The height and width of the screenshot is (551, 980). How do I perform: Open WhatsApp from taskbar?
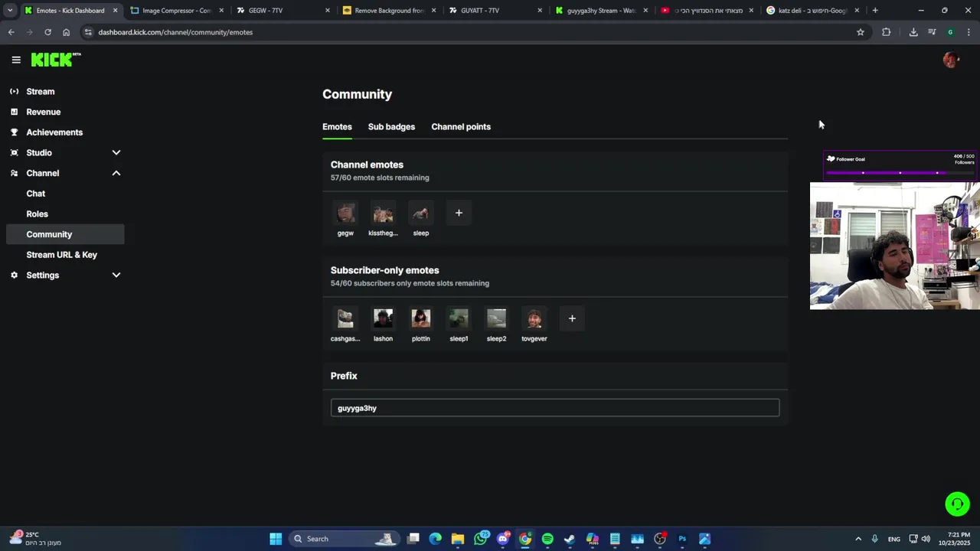tap(480, 539)
